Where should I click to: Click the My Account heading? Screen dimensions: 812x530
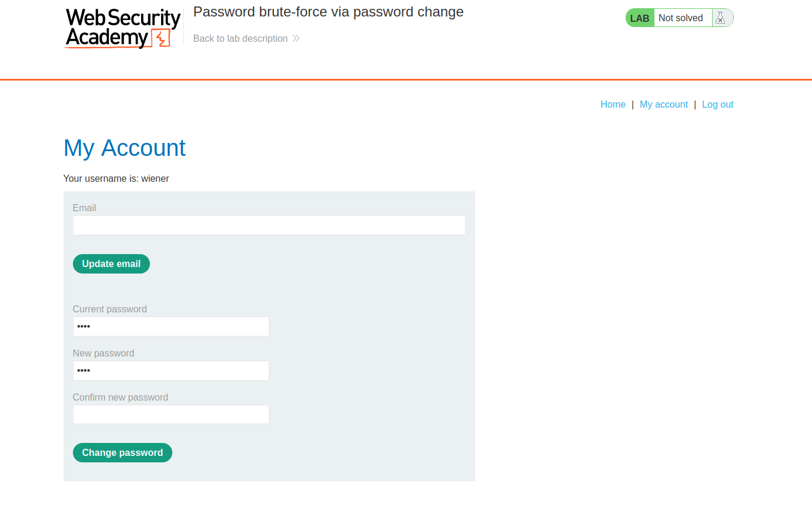coord(124,148)
